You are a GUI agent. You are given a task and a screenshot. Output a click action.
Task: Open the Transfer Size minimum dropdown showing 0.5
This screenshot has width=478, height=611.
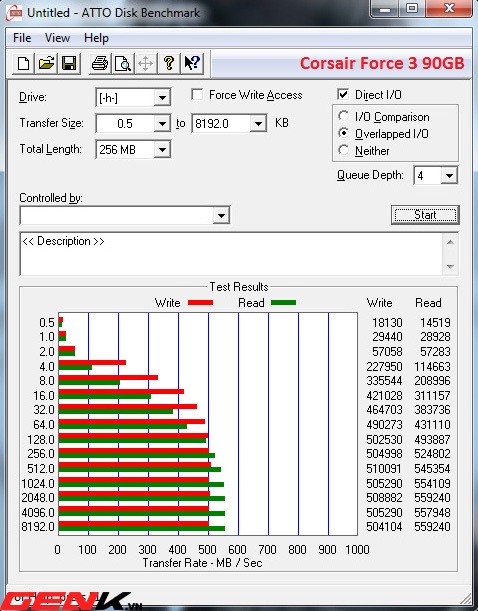tap(162, 124)
